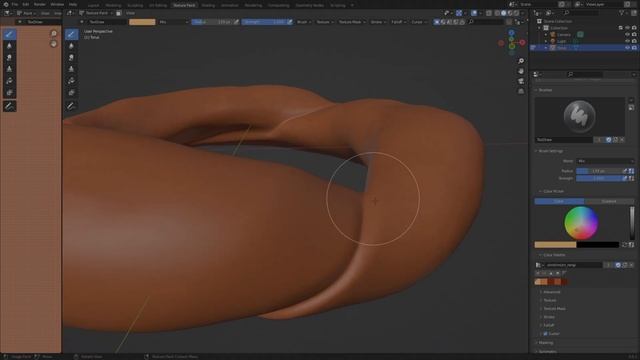Select the Soften tool in image editor toolbar
The width and height of the screenshot is (640, 360).
coord(9,46)
